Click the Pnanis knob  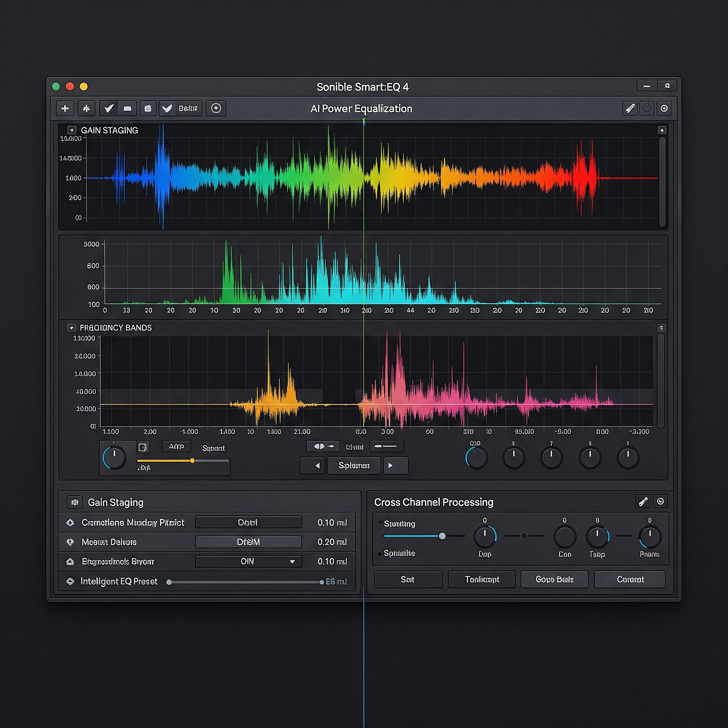pos(650,537)
